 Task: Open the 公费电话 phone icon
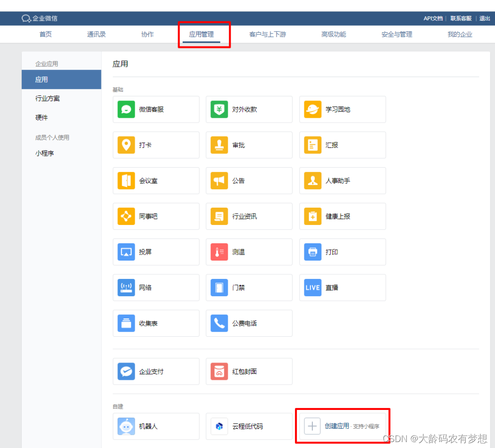[x=219, y=323]
